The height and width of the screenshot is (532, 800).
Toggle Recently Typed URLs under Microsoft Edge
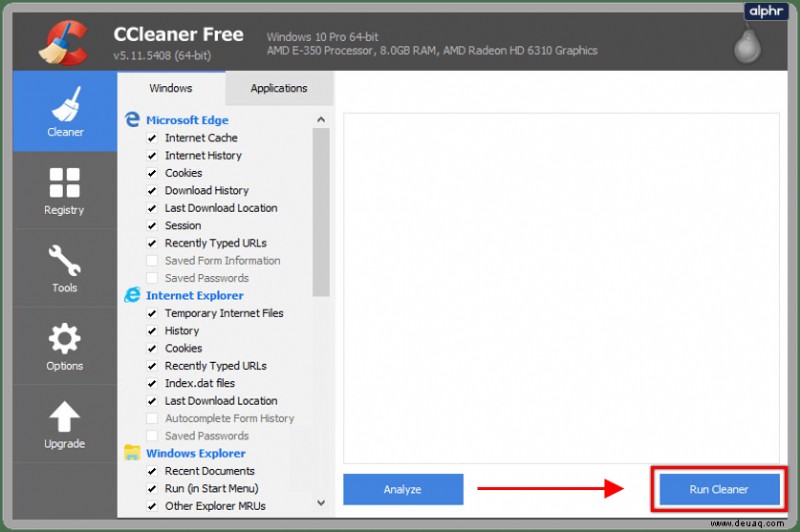[152, 243]
